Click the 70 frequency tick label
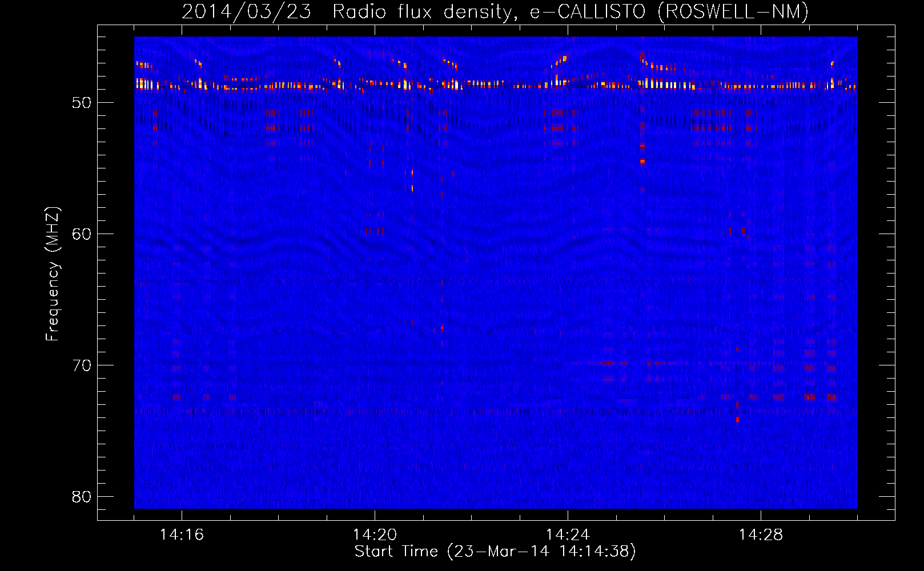Viewport: 924px width, 571px height. (82, 365)
